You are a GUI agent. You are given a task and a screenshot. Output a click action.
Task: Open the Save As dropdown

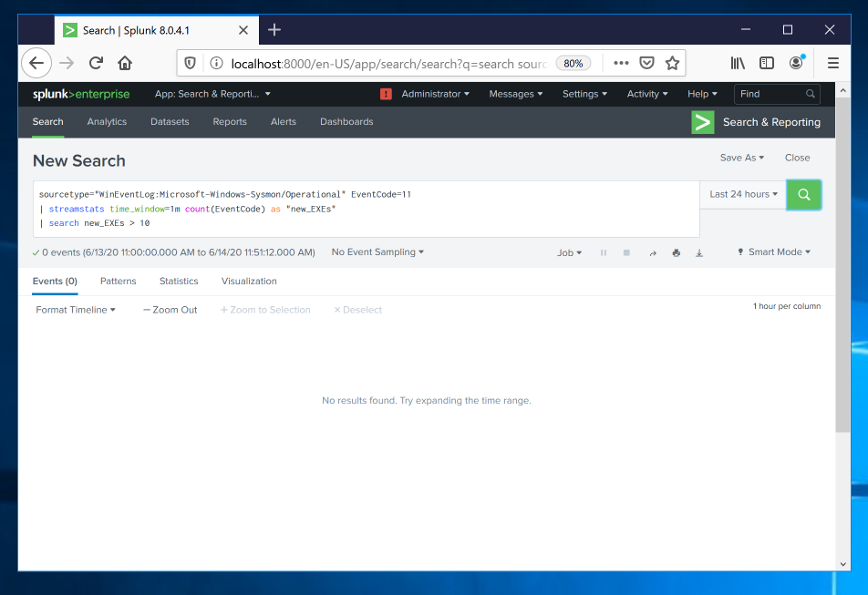point(742,158)
